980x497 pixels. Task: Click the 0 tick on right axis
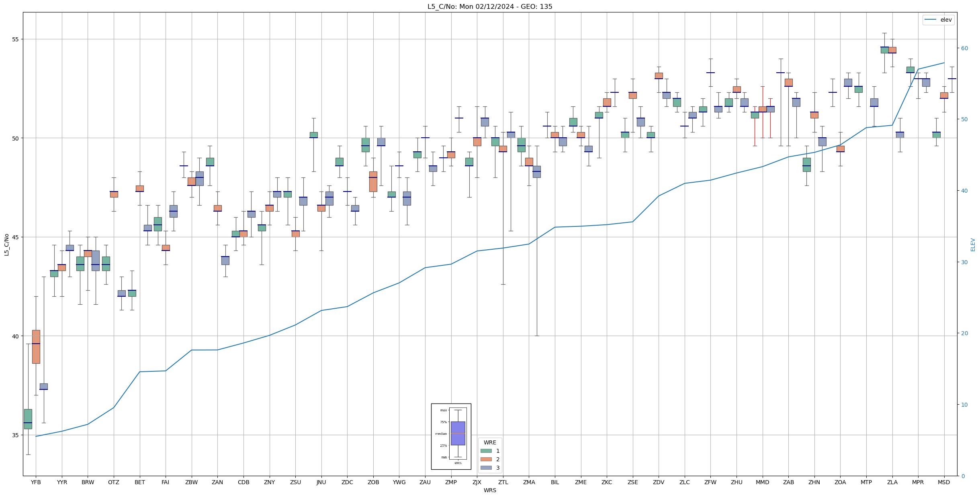pos(963,476)
